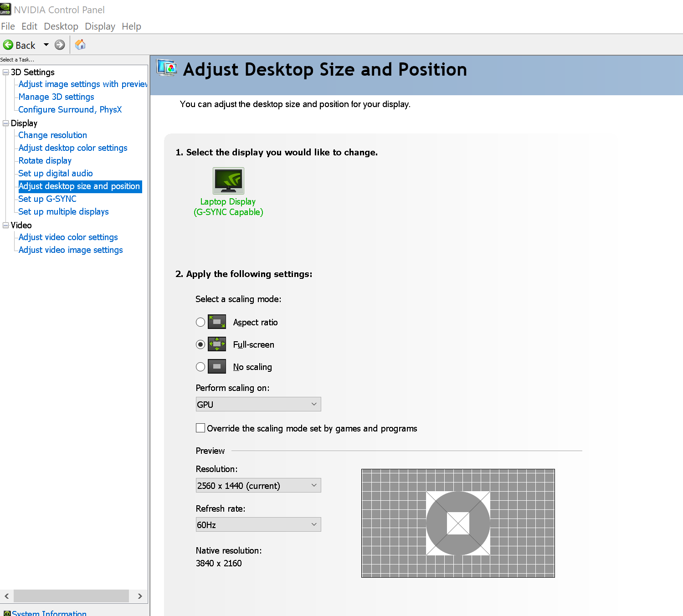Select the Full-screen radio button
The height and width of the screenshot is (616, 683).
200,344
